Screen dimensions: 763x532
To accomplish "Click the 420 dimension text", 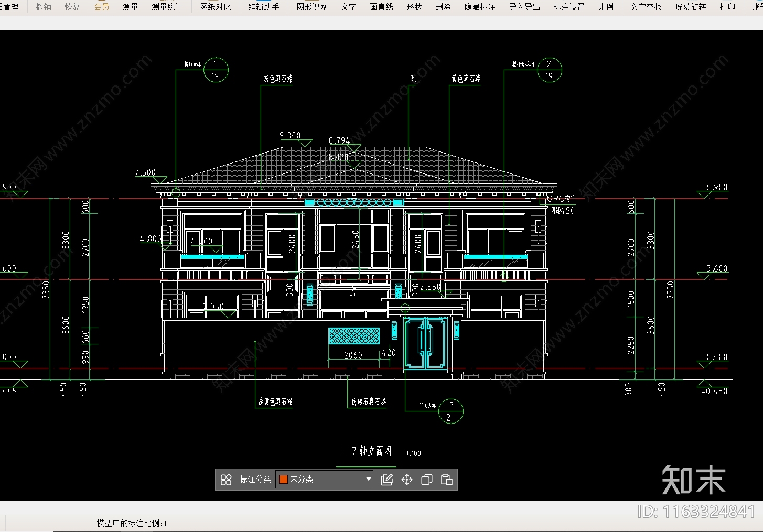I will [389, 353].
